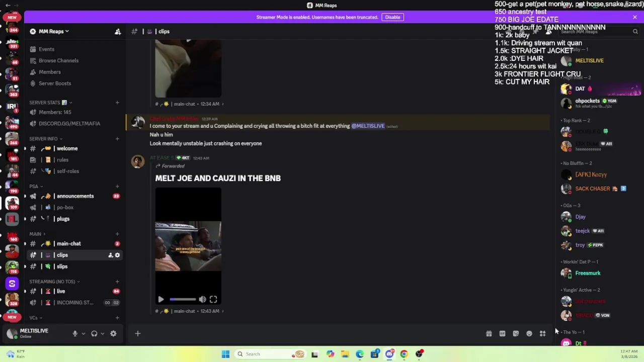
Task: Open the purple S server icon
Action: [x=12, y=284]
